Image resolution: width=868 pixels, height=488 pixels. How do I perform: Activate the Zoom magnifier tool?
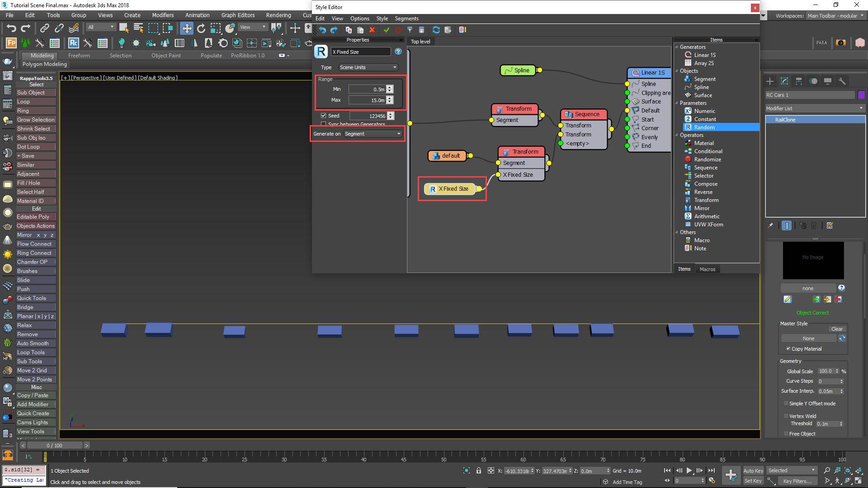[x=827, y=470]
